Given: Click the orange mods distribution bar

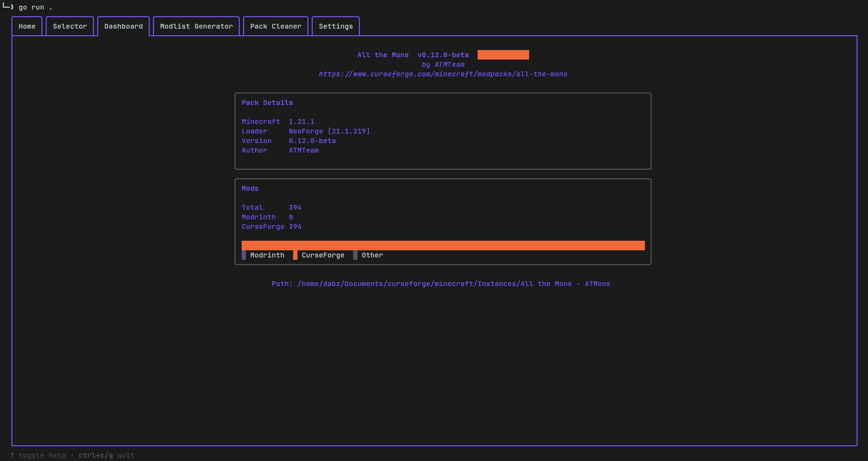Looking at the screenshot, I should 443,246.
